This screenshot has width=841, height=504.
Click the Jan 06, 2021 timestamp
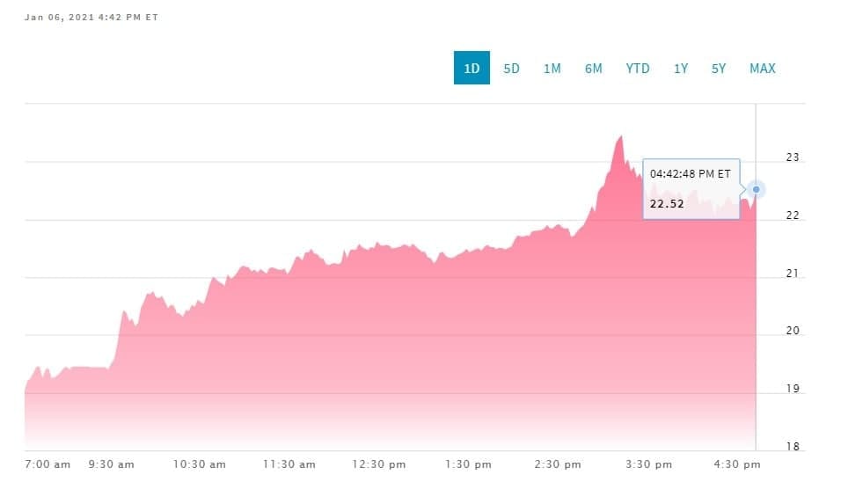point(91,17)
